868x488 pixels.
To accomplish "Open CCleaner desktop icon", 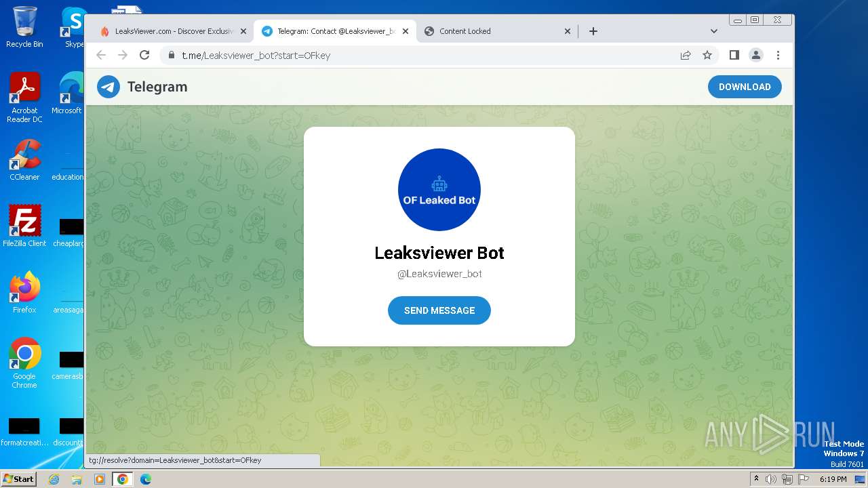I will click(x=24, y=160).
